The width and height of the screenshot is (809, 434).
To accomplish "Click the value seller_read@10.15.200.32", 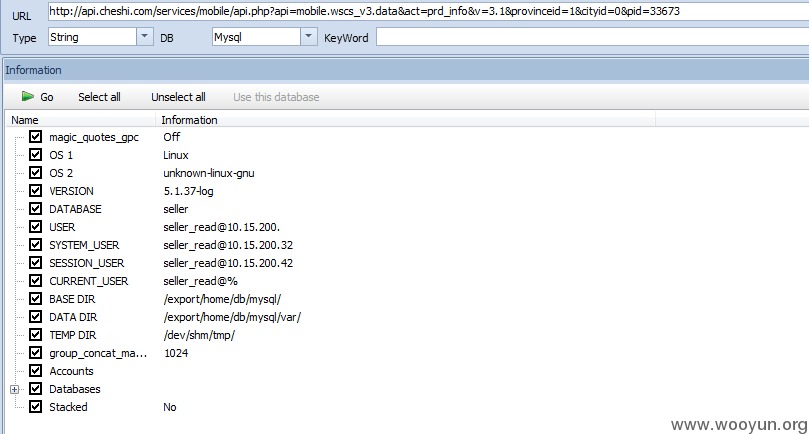I will (x=228, y=245).
